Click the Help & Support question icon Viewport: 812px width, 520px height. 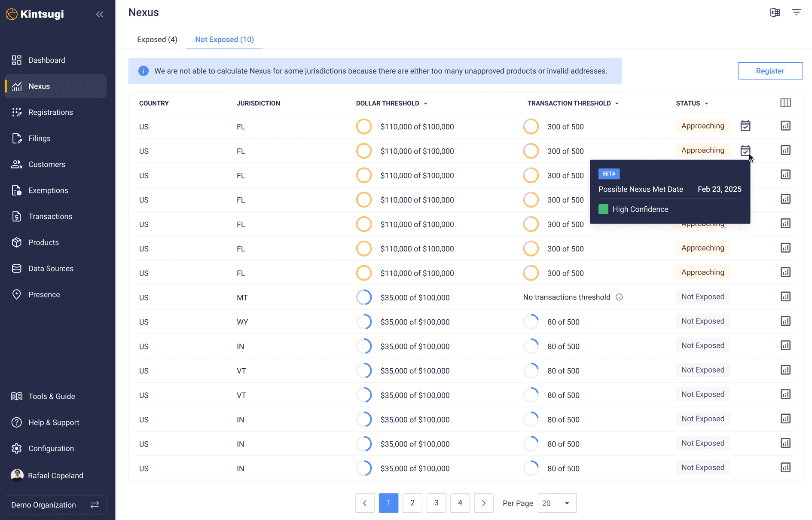[17, 422]
